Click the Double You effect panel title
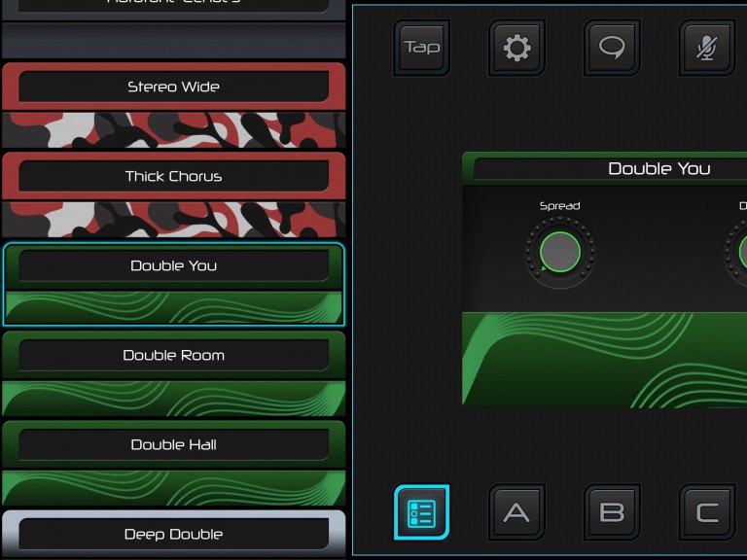Screen dimensions: 747x560 (658, 168)
